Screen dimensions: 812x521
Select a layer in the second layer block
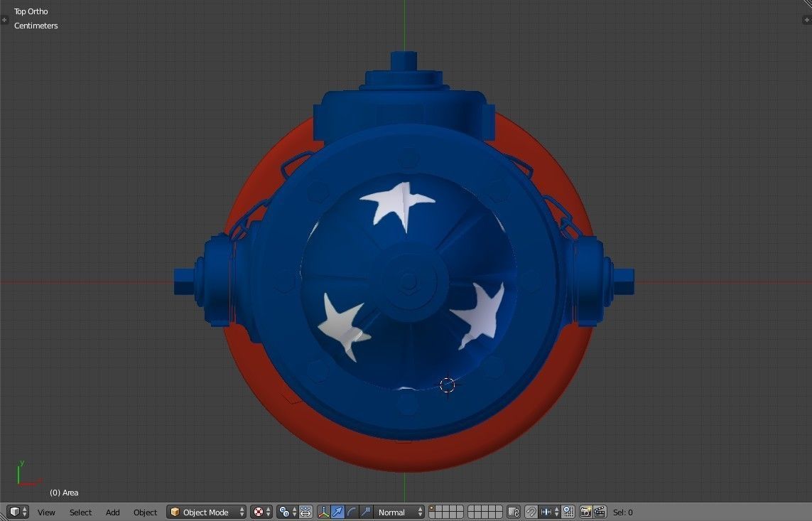[485, 512]
